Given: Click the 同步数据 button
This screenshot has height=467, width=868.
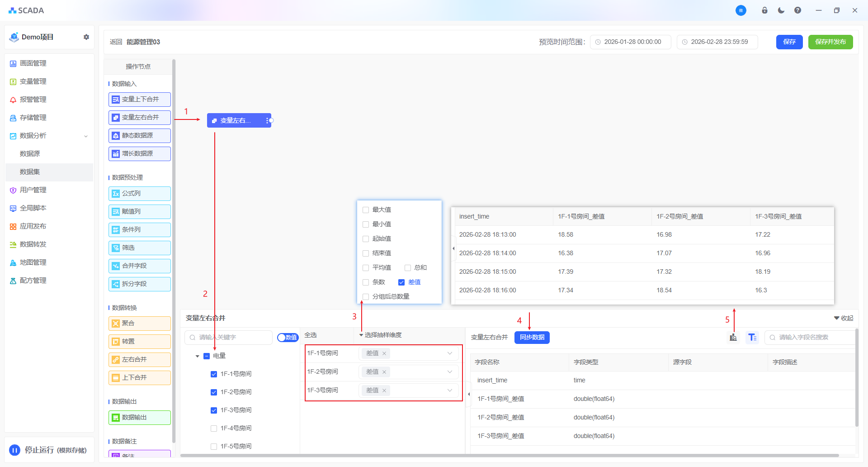Looking at the screenshot, I should [532, 338].
